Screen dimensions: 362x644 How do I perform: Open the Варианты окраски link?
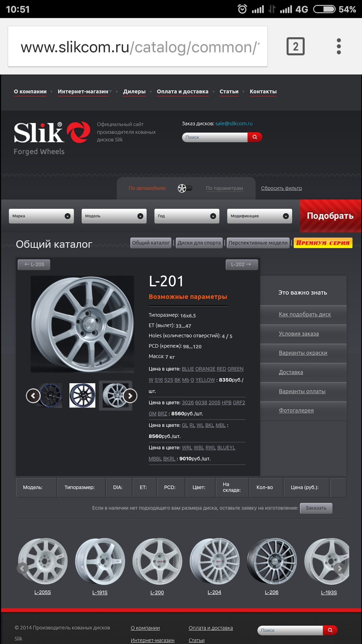coord(303,353)
